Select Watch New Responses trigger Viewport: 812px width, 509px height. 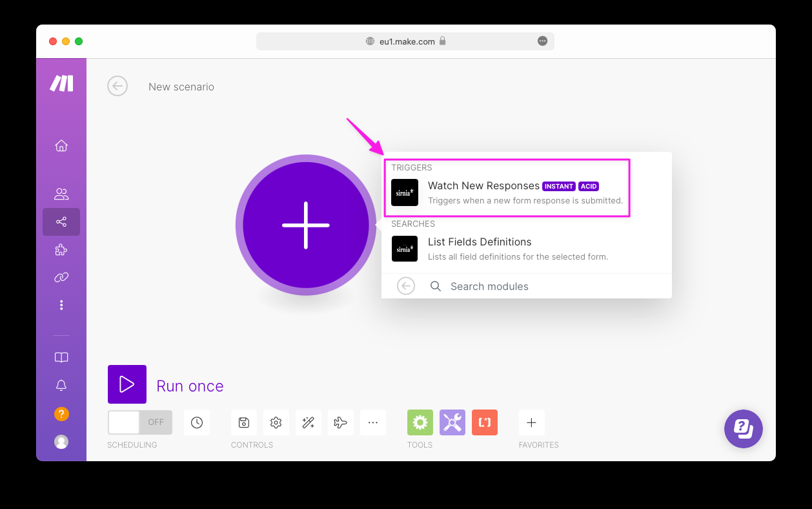[x=526, y=192]
